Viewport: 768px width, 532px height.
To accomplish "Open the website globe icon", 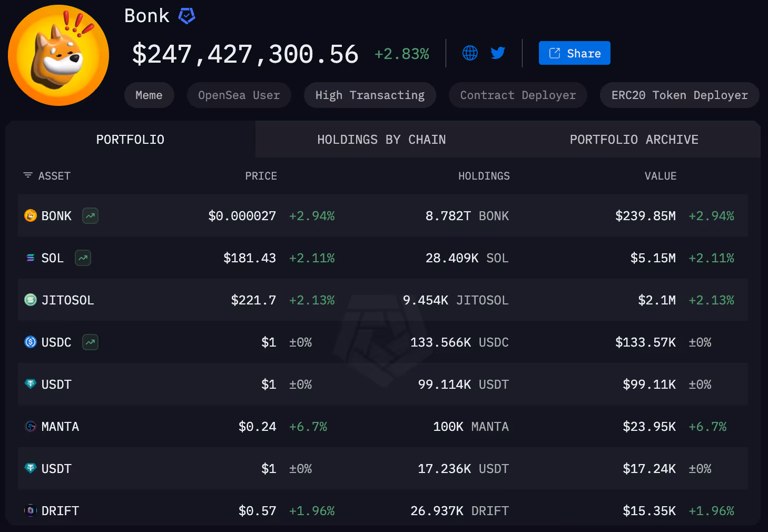I will [x=470, y=53].
